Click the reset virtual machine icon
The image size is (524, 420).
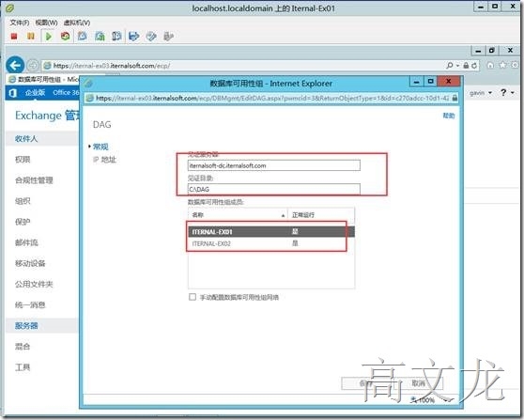click(x=66, y=36)
